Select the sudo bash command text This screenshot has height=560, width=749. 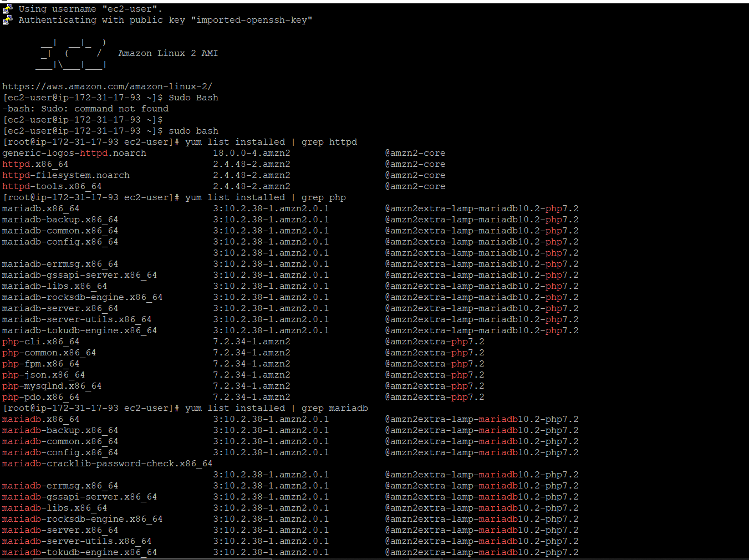[x=192, y=130]
